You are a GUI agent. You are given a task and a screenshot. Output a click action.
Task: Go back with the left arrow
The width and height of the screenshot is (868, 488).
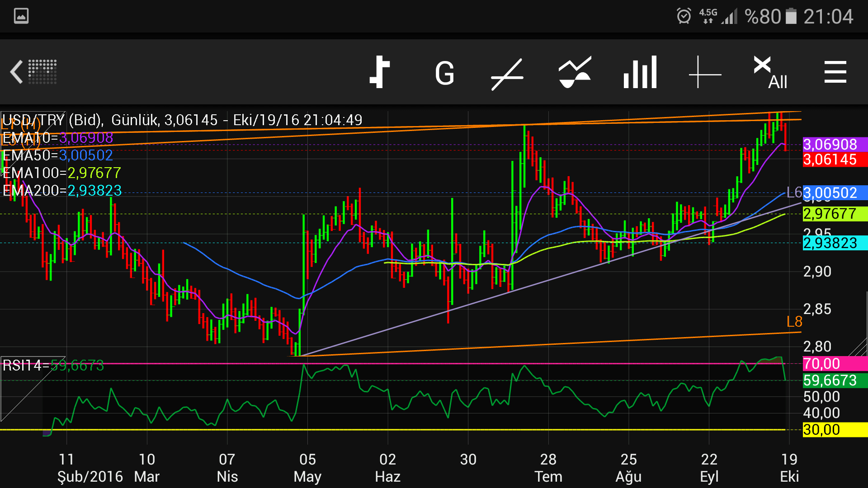[x=16, y=72]
